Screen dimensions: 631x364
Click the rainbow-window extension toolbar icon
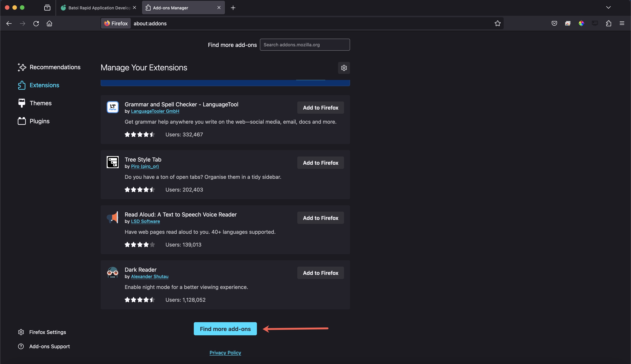(x=568, y=23)
